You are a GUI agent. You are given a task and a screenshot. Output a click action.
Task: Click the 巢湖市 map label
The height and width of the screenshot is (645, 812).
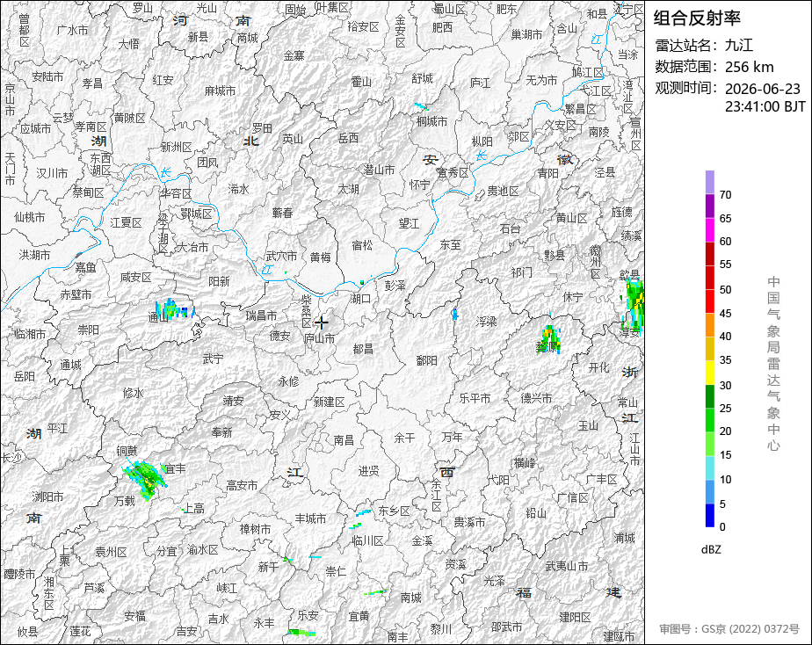point(526,34)
